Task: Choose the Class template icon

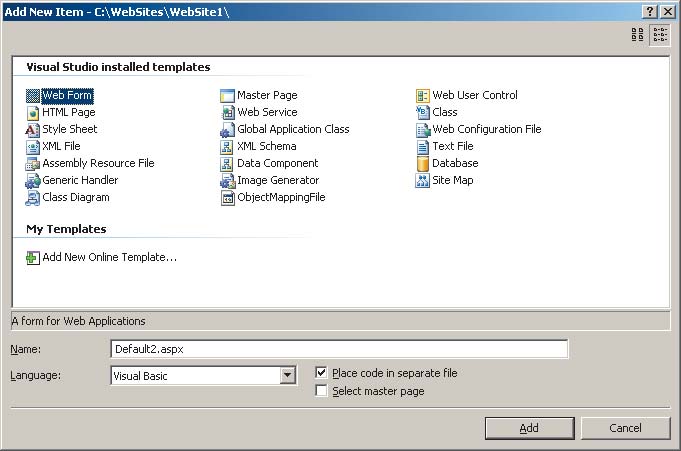Action: pyautogui.click(x=423, y=113)
